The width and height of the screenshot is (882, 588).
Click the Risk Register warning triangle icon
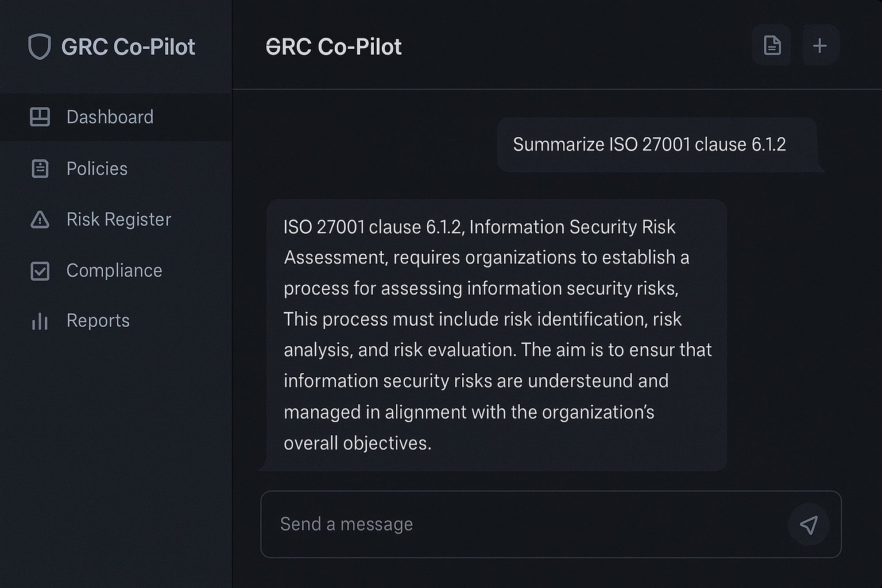(40, 219)
